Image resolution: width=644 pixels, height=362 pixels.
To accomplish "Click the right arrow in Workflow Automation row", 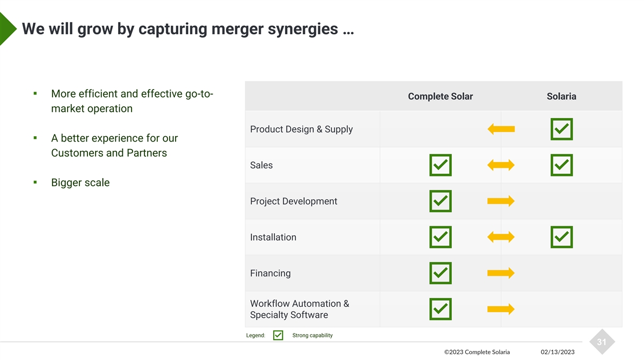I will coord(501,309).
